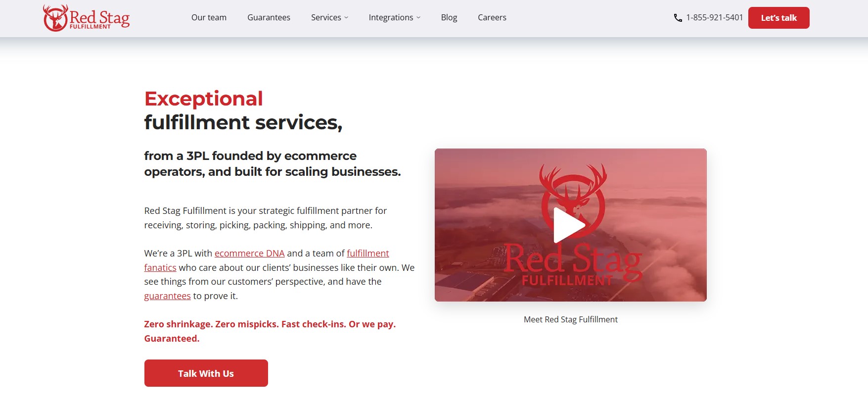The image size is (868, 411).
Task: Play the Meet Red Stag video
Action: 570,225
